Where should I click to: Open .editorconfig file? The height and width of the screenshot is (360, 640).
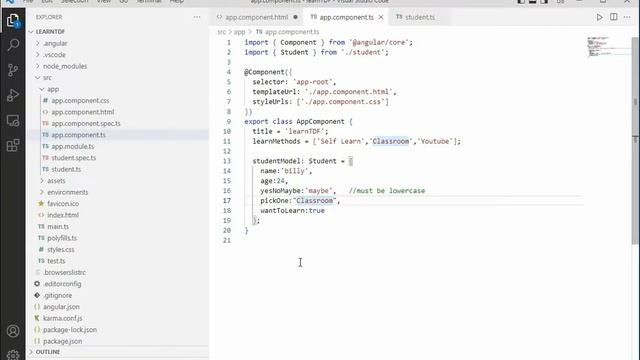pyautogui.click(x=62, y=283)
